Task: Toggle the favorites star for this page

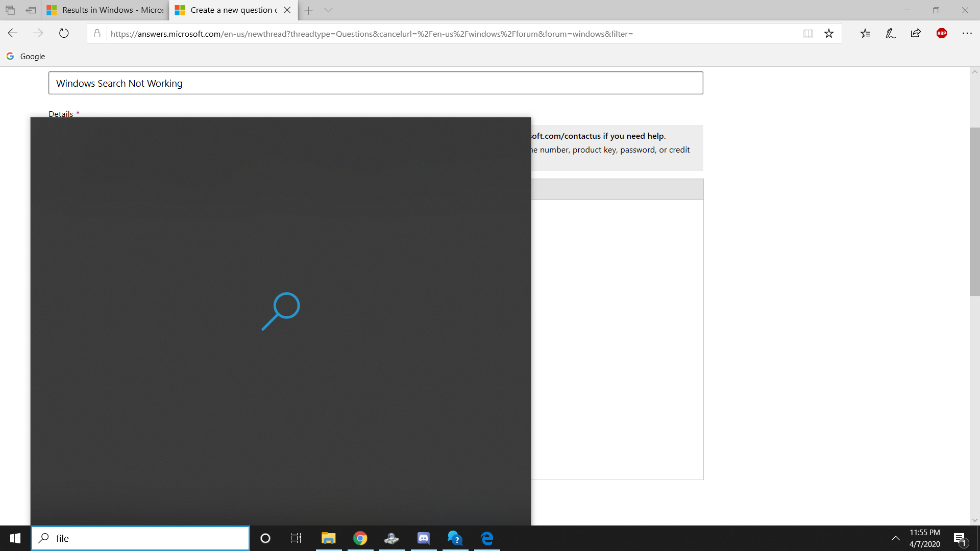Action: click(828, 33)
